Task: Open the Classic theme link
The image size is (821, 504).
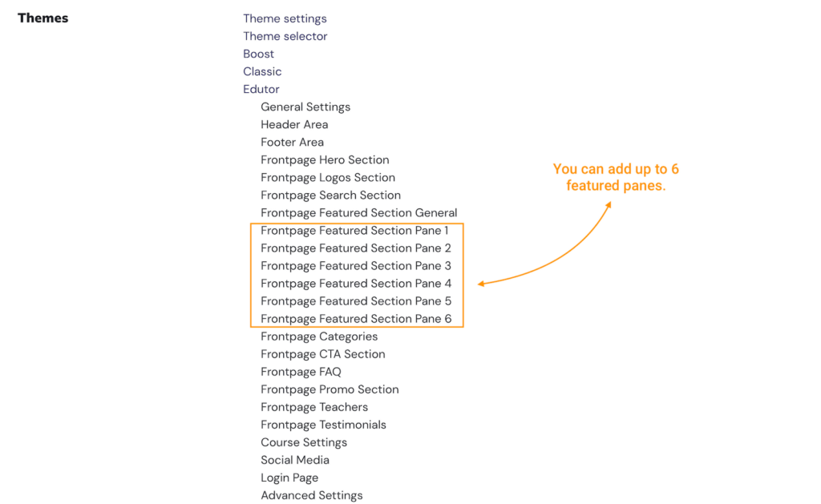Action: coord(262,71)
